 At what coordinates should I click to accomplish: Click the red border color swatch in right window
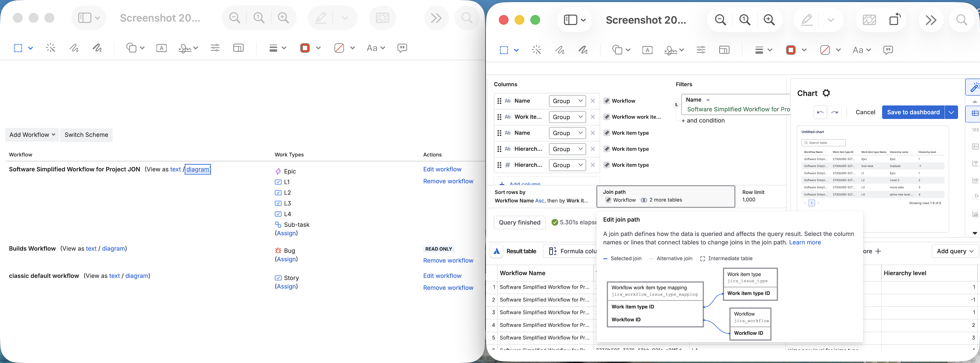coord(791,50)
